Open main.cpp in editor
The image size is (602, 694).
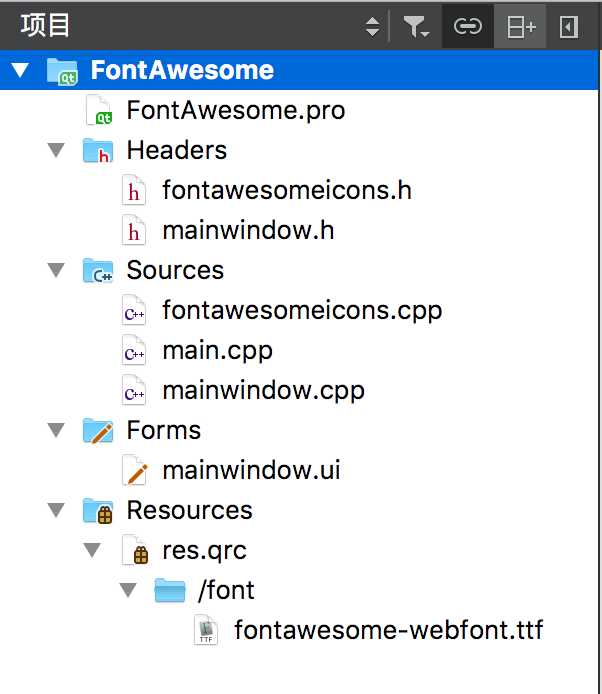[x=217, y=351]
